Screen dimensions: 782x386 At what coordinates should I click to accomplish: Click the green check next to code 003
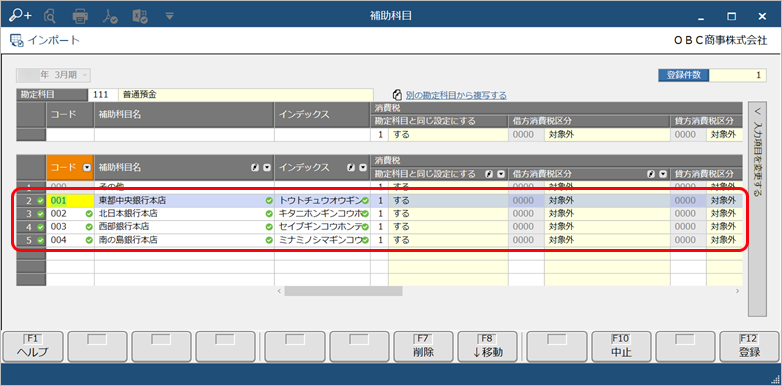pos(89,227)
